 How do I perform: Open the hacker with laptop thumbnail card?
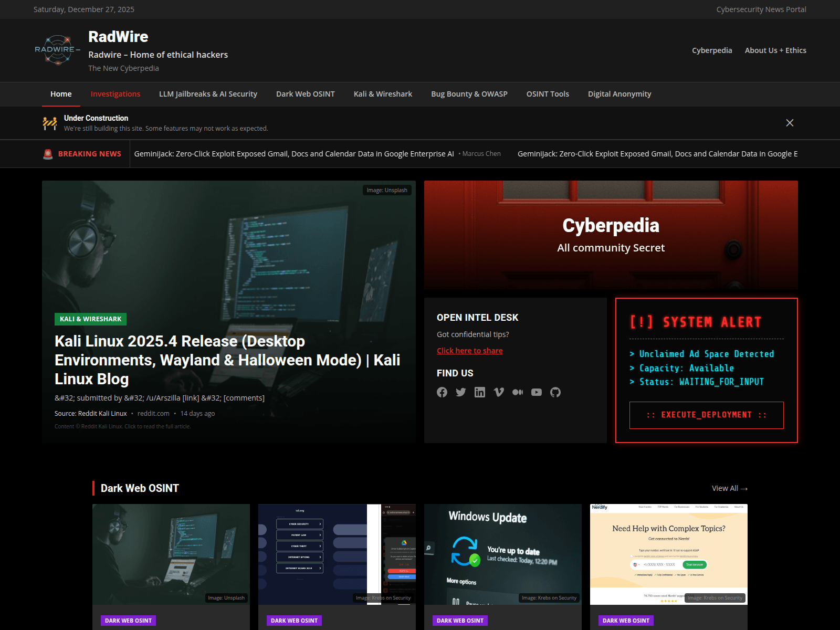pyautogui.click(x=171, y=554)
